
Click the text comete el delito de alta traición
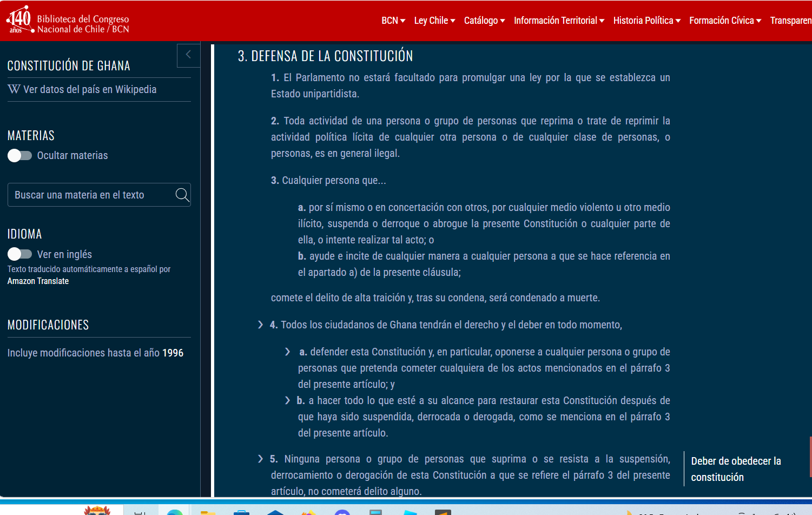click(x=435, y=298)
